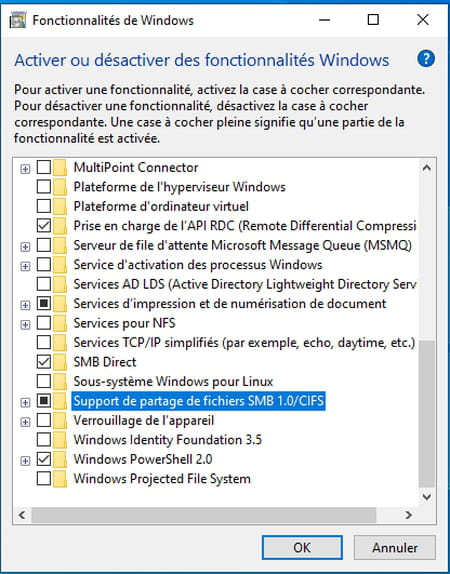This screenshot has width=450, height=574.
Task: Check the Plateforme de l'hyperviseur Windows box
Action: pyautogui.click(x=44, y=187)
